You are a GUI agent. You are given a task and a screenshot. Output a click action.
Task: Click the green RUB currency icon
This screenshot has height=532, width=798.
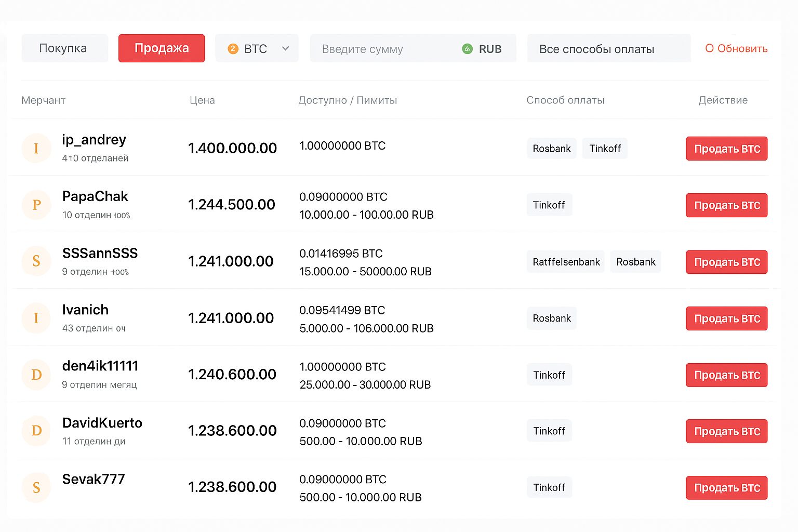pyautogui.click(x=468, y=49)
